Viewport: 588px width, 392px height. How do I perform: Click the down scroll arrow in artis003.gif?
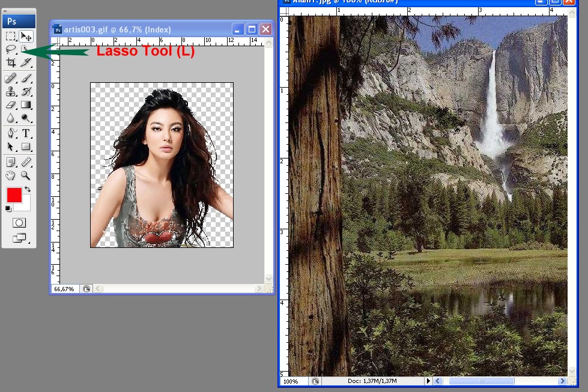coord(268,279)
